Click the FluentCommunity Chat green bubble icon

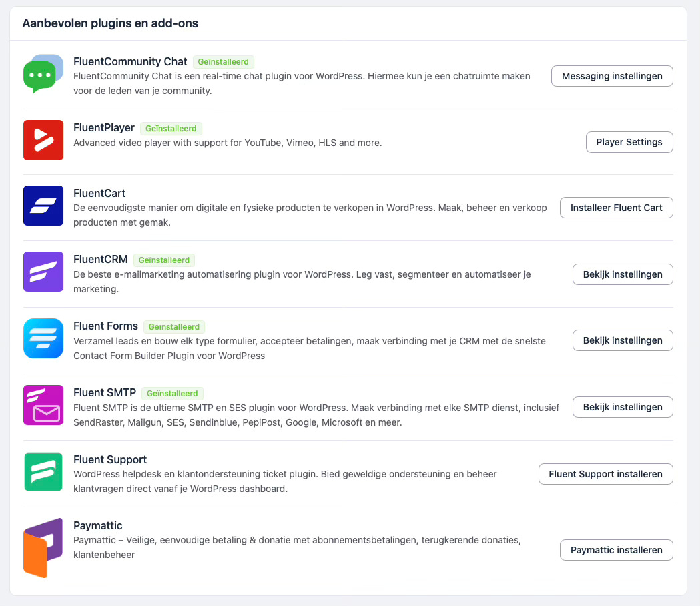pos(43,73)
